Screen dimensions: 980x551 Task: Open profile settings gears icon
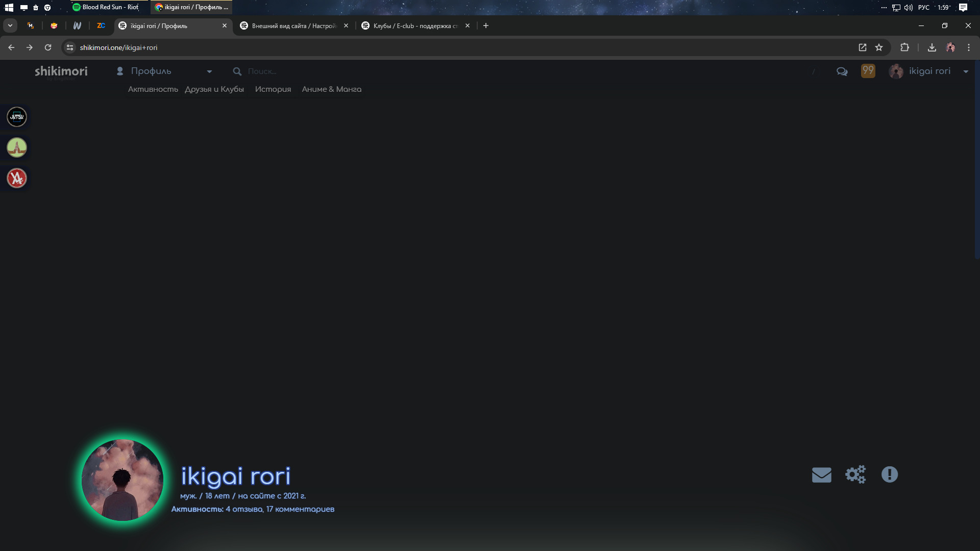855,474
